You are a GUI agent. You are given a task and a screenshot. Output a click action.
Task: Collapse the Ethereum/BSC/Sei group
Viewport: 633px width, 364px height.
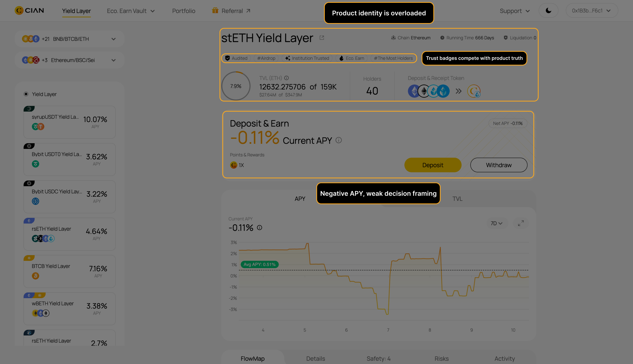tap(113, 60)
